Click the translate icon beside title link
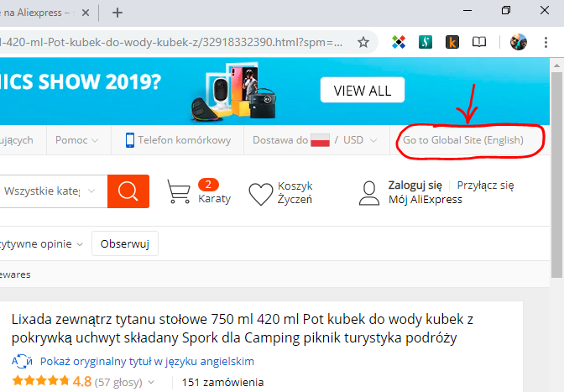This screenshot has height=392, width=564. pyautogui.click(x=22, y=361)
